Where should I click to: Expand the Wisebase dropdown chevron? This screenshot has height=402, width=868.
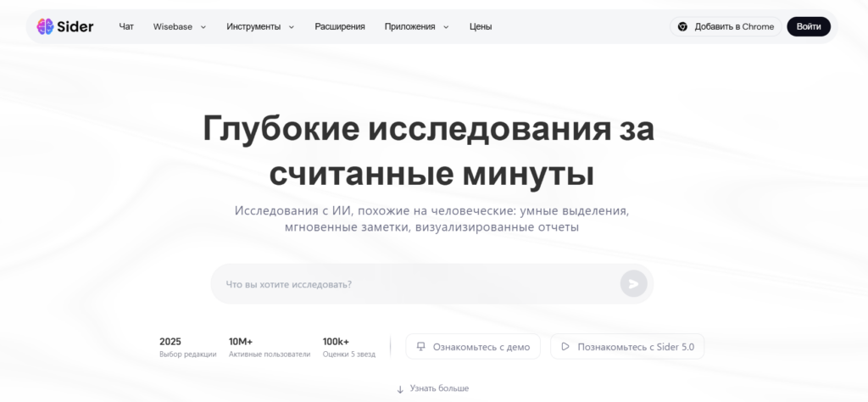click(x=203, y=27)
